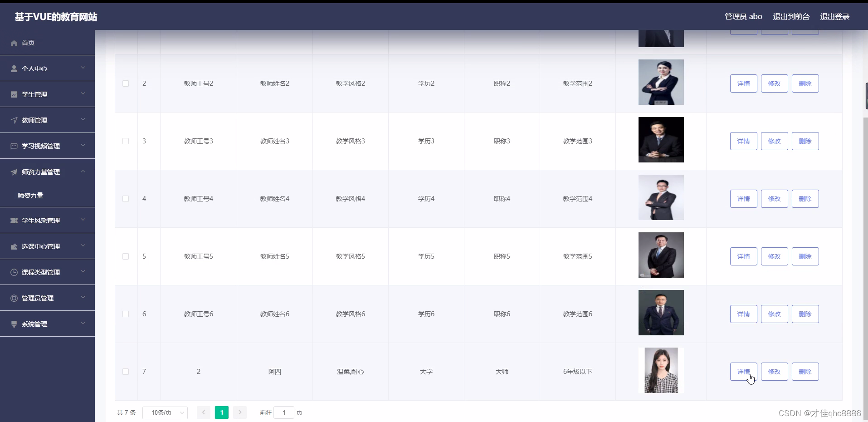The image size is (868, 422).
Task: Go to previous page arrow in pagination
Action: (204, 412)
